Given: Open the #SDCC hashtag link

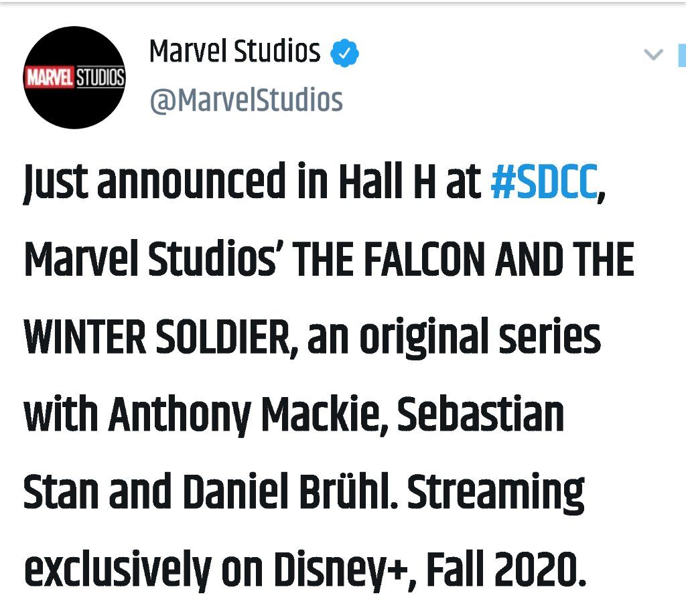Looking at the screenshot, I should point(544,181).
